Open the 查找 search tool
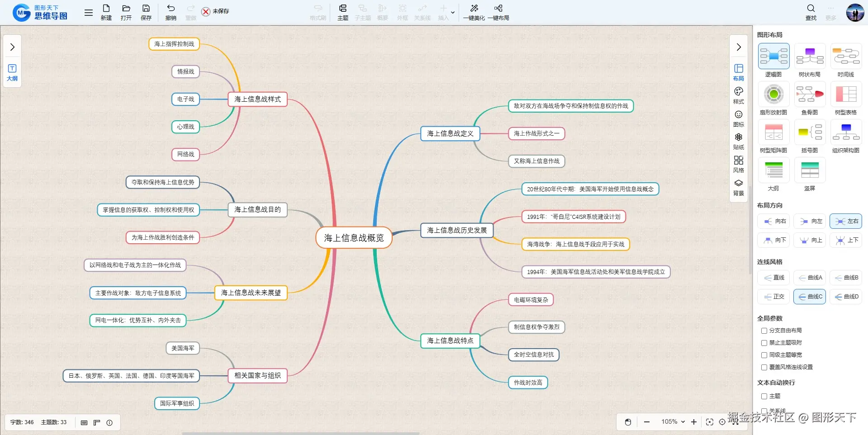Viewport: 868px width, 435px height. point(811,12)
